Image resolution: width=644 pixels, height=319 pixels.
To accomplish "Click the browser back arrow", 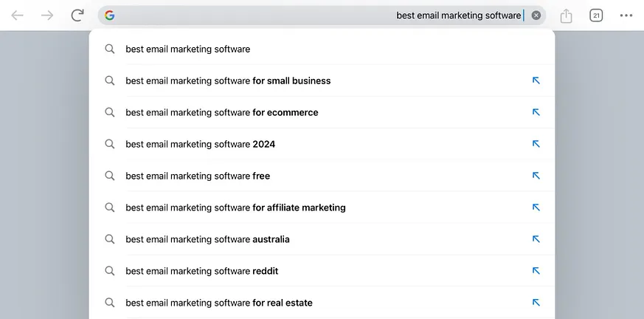I will pyautogui.click(x=17, y=16).
